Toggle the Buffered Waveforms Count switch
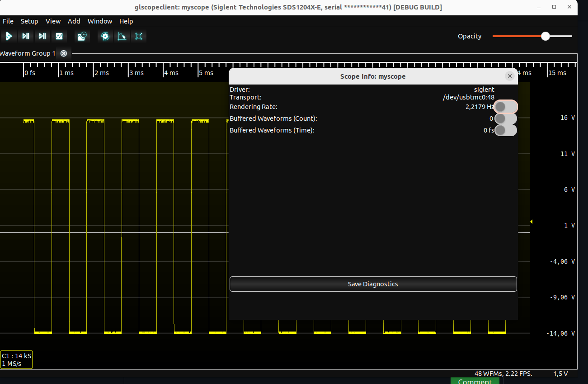588x384 pixels. coord(505,119)
